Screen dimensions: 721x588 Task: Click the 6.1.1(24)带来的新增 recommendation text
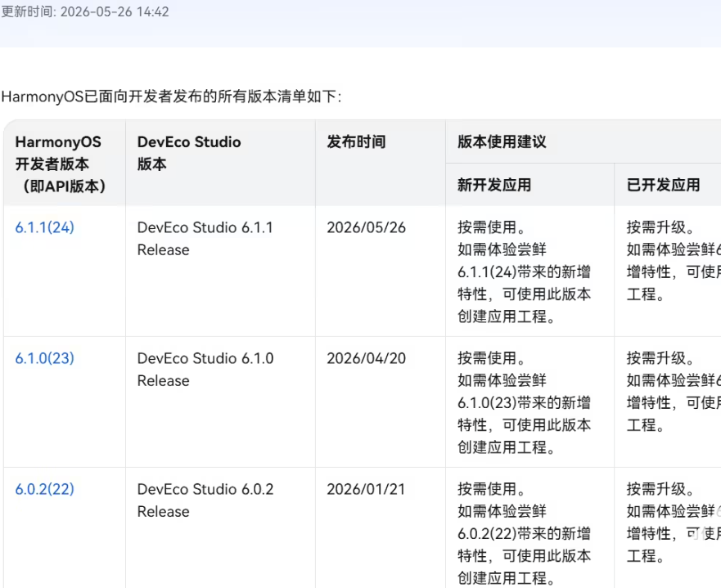[x=525, y=272]
